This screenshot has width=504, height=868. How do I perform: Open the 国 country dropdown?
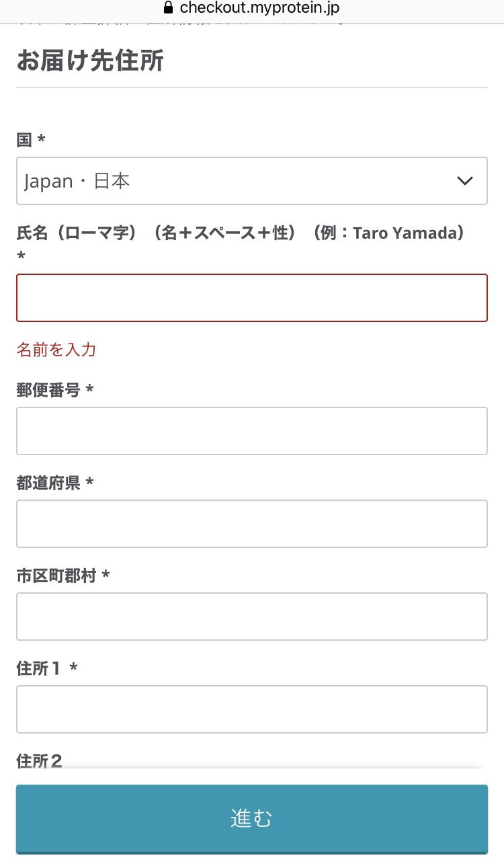(251, 181)
